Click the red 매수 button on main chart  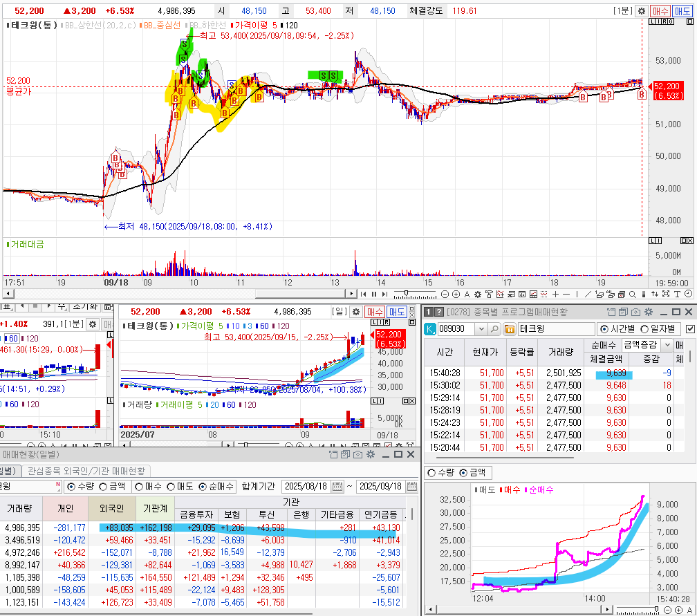[x=660, y=11]
